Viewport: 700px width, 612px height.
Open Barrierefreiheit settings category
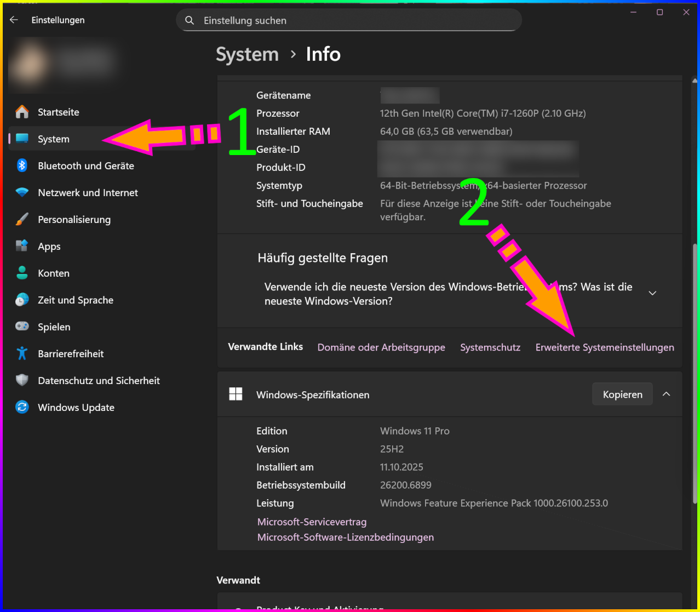click(102, 353)
